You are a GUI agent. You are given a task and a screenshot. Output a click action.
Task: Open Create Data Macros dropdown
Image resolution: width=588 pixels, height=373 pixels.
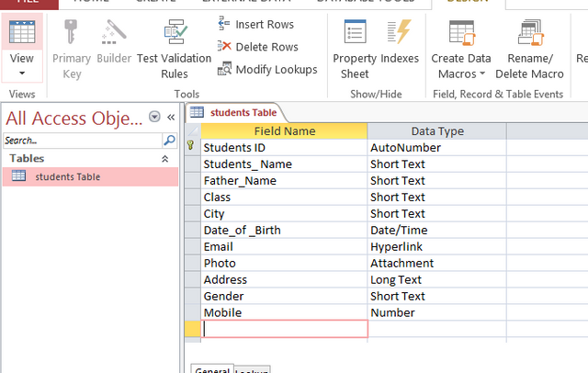(x=461, y=50)
